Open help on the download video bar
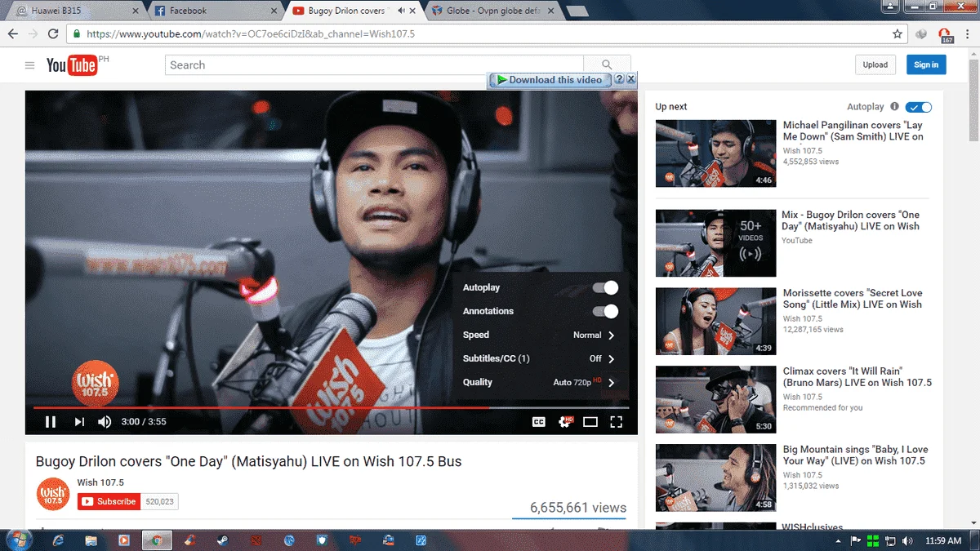The image size is (980, 551). [x=619, y=79]
